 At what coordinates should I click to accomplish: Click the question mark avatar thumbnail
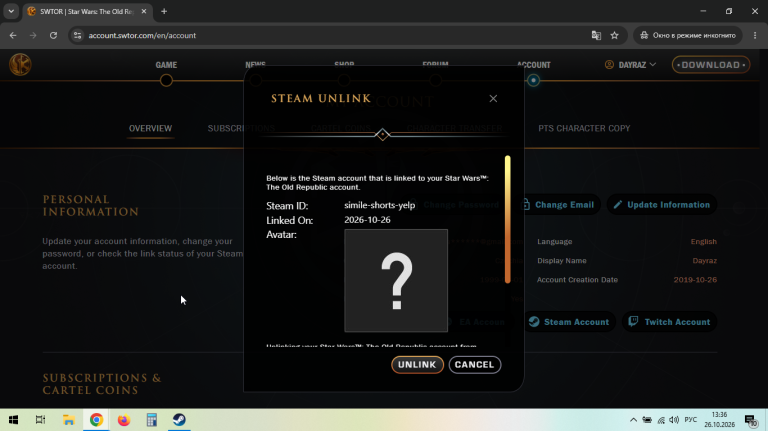(396, 281)
